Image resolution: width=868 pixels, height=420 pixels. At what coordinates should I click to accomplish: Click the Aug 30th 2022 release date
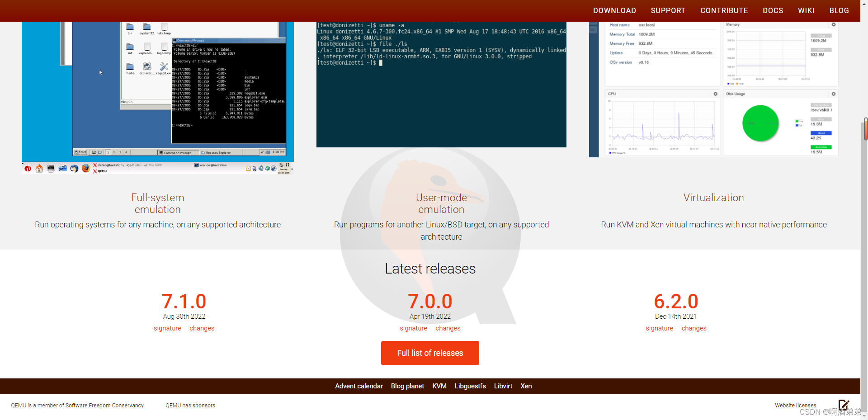(184, 316)
